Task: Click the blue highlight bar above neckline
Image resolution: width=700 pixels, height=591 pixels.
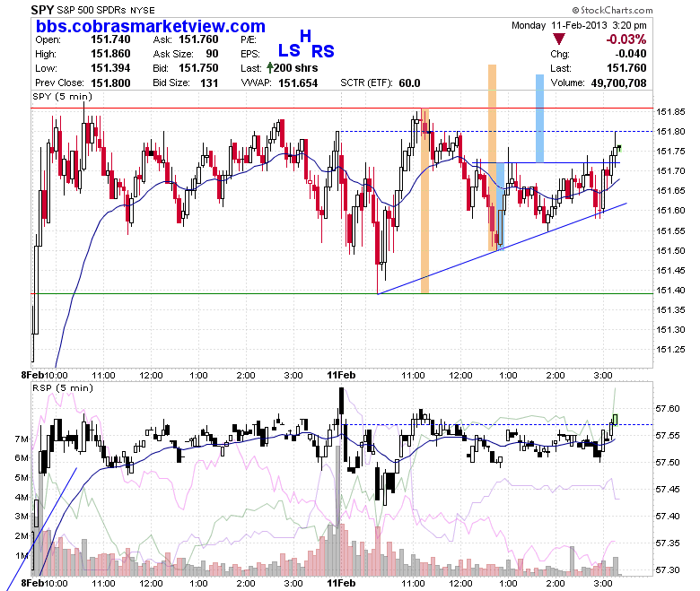Action: pos(539,118)
